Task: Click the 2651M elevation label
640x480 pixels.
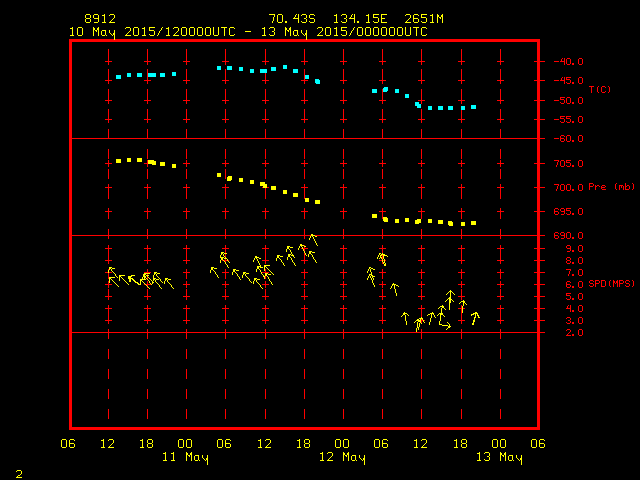Action: [424, 19]
